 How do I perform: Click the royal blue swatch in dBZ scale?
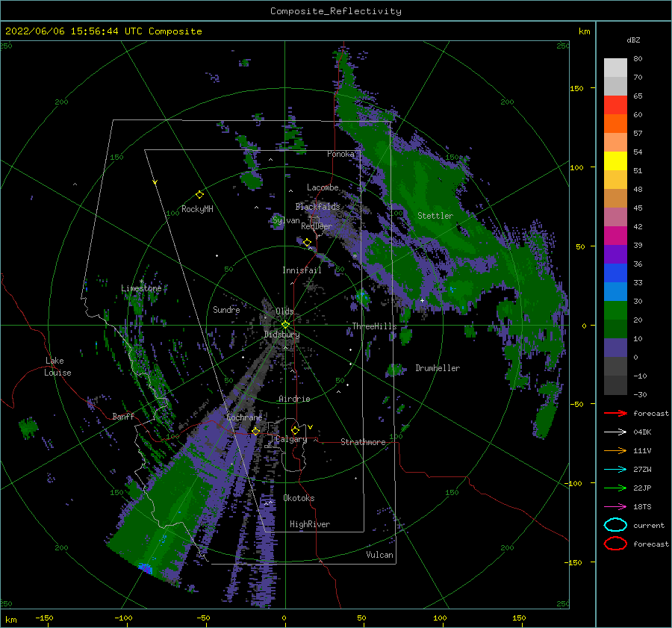click(615, 273)
